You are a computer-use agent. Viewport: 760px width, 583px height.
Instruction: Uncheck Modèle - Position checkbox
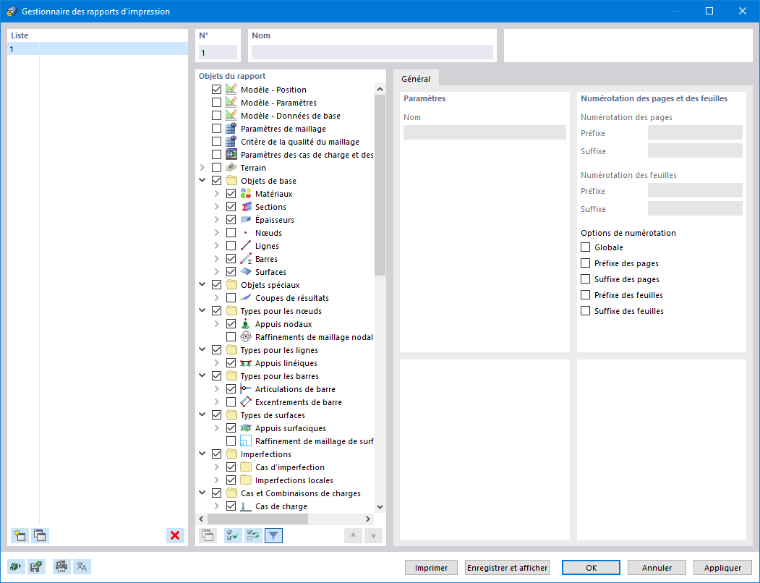coord(217,90)
